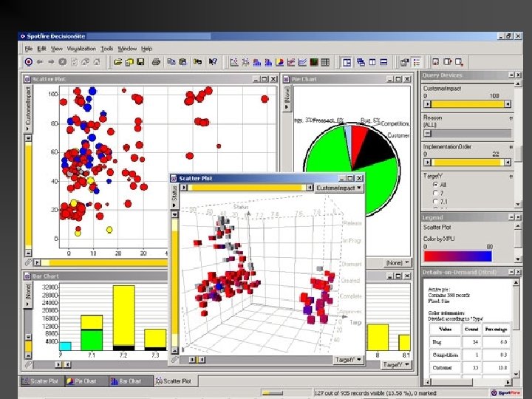Click the Details-on-Demand vertical scrollbar
The width and height of the screenshot is (532, 399).
pos(516,328)
